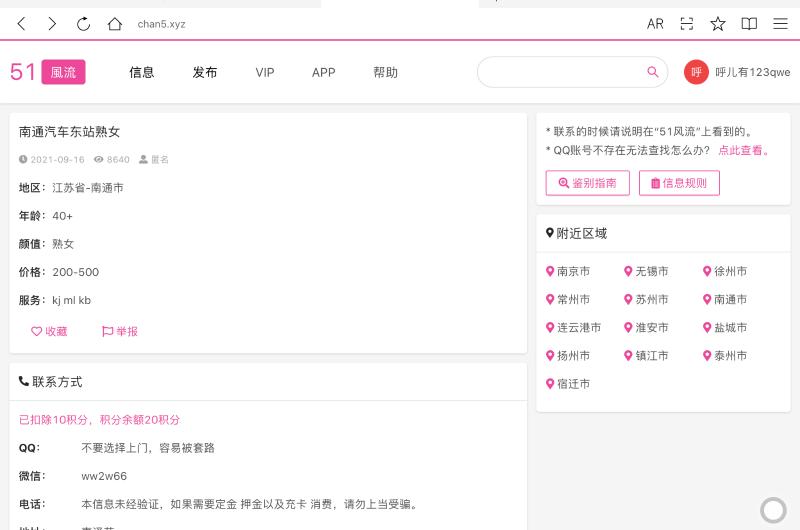Reload the page with refresh icon
This screenshot has height=530, width=800.
click(83, 24)
